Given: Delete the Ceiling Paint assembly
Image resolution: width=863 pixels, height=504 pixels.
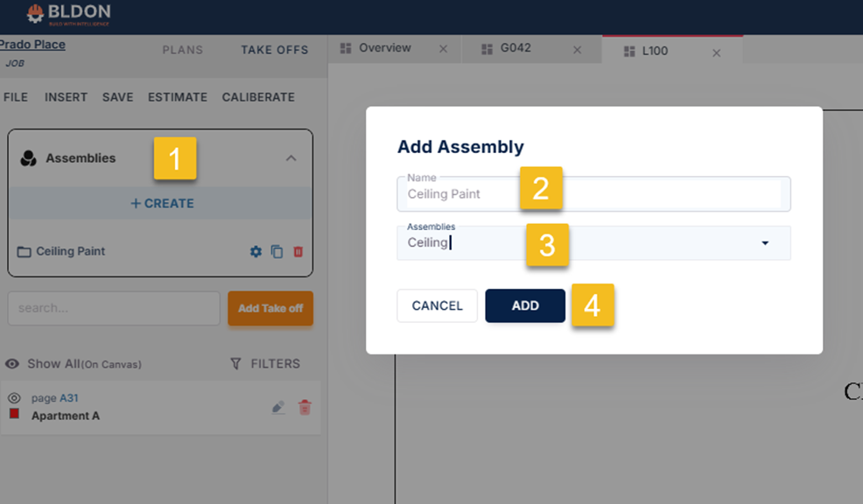Looking at the screenshot, I should click(x=298, y=252).
